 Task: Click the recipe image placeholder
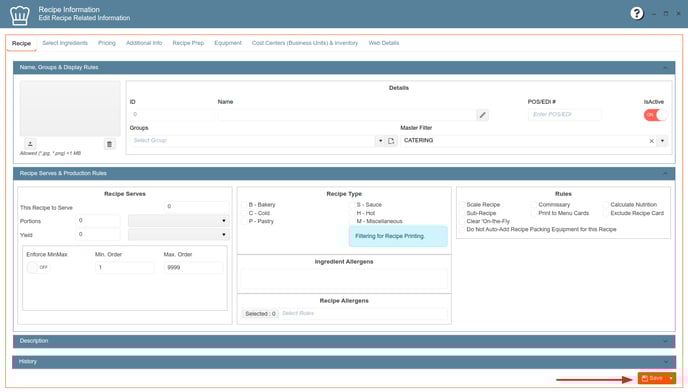pyautogui.click(x=70, y=108)
